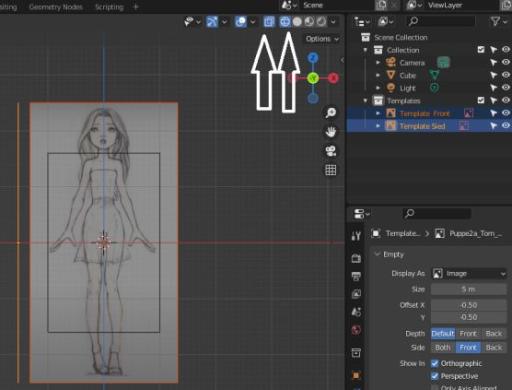512x390 pixels.
Task: Expand the Cube item in outliner
Action: click(x=378, y=75)
